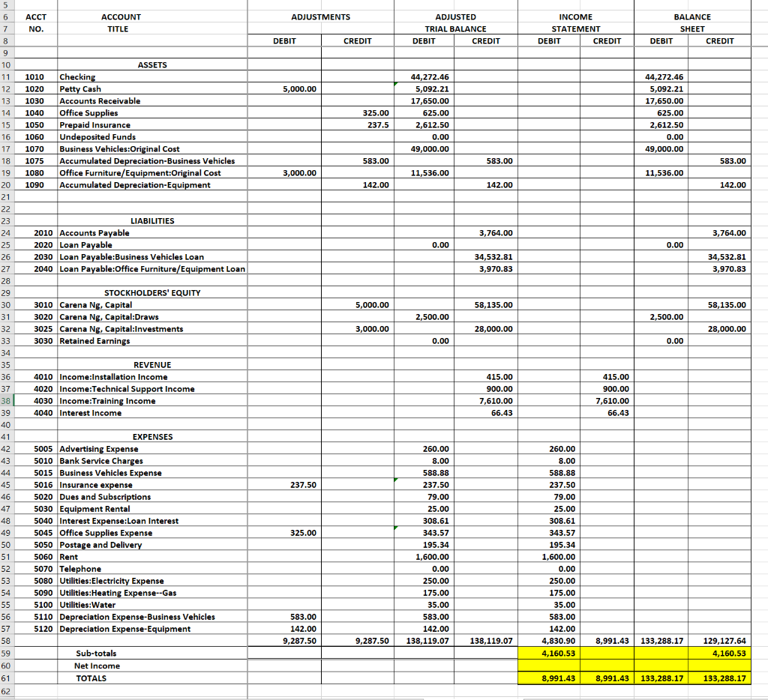Select the STOCKHOLDERS' EQUITY heading cell

coord(151,292)
